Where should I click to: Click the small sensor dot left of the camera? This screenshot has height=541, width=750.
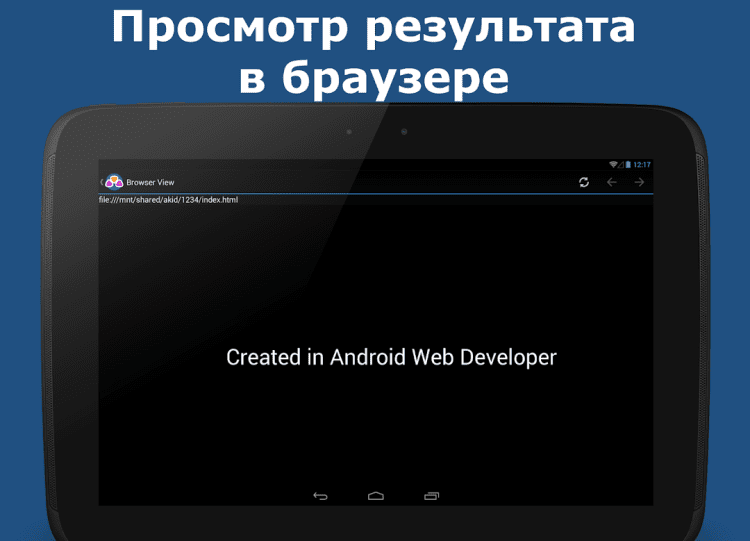(349, 132)
